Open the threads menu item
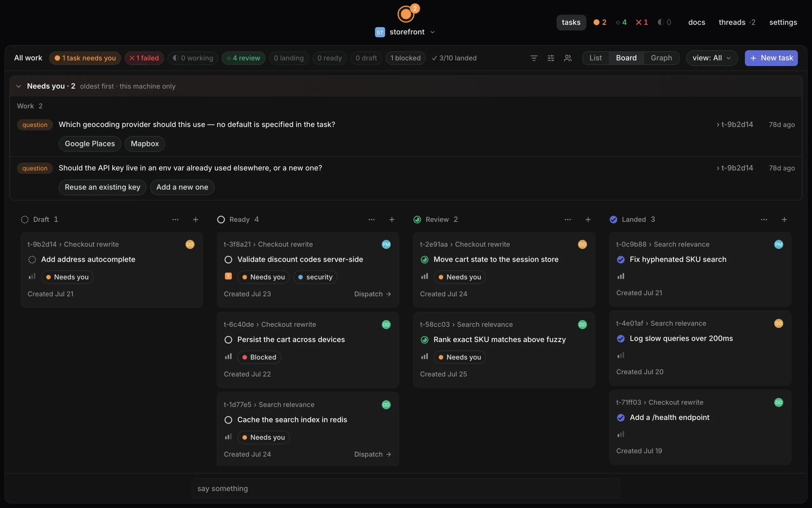This screenshot has width=812, height=508. (737, 22)
